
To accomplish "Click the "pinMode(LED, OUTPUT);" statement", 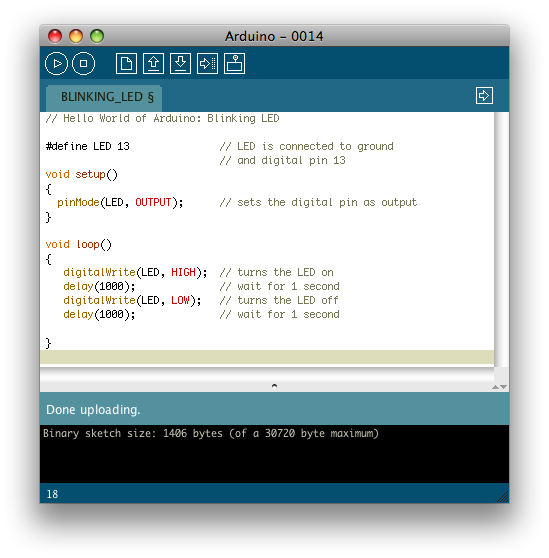I will coord(120,202).
